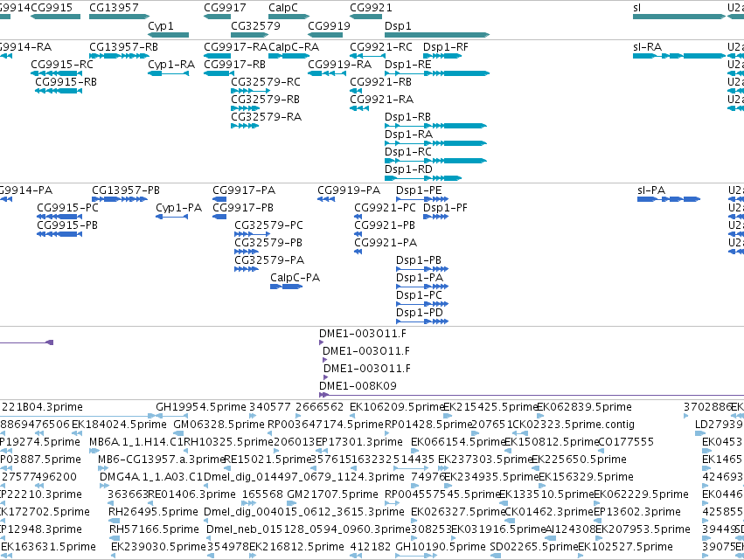744x560 pixels.
Task: Select the CG9919 gene bar
Action: 325,35
